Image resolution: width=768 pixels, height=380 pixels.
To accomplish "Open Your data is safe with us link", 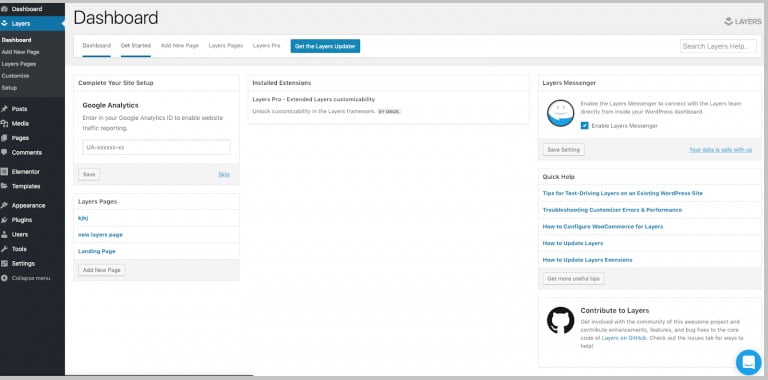I will click(720, 150).
